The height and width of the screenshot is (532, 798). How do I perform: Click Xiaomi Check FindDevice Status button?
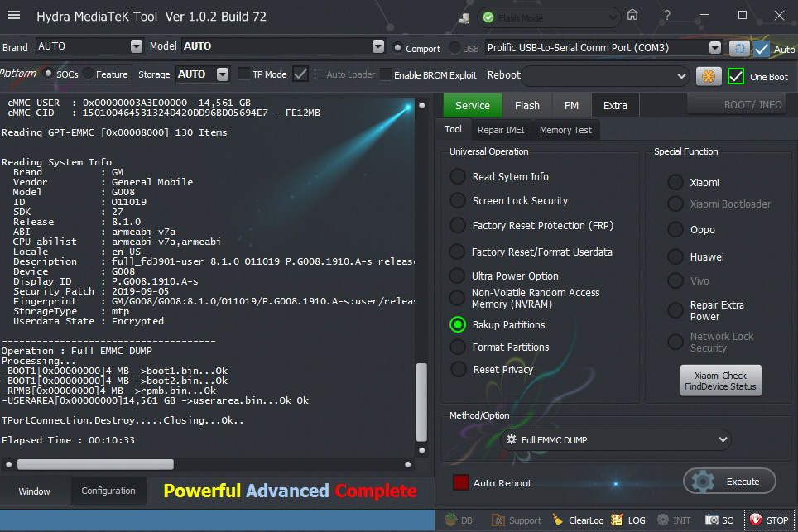(720, 381)
